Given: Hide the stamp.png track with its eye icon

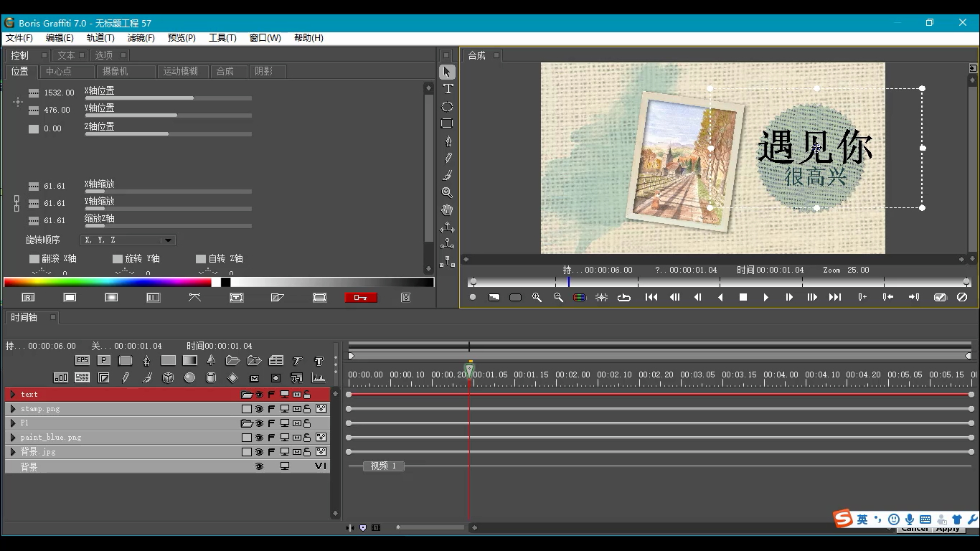Looking at the screenshot, I should pyautogui.click(x=259, y=409).
